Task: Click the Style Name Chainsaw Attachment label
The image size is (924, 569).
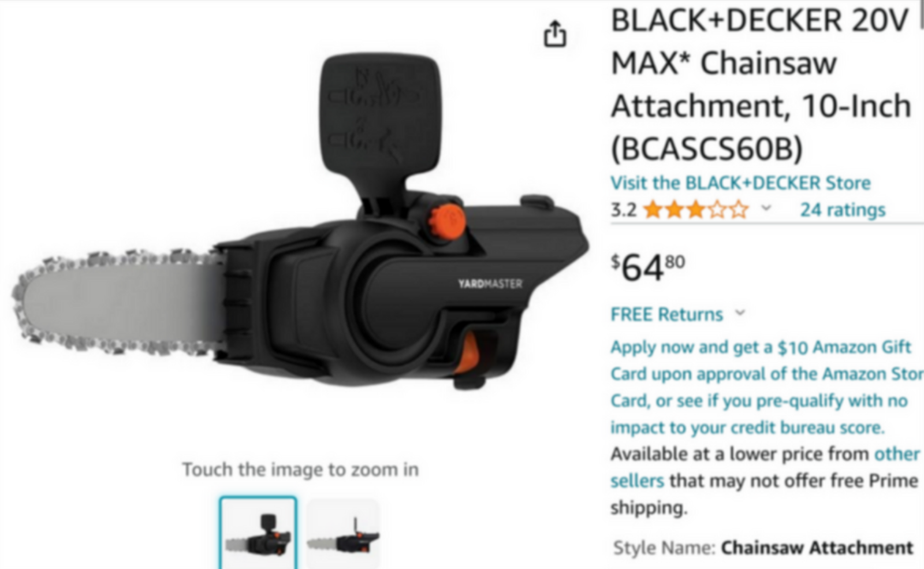Action: click(763, 547)
